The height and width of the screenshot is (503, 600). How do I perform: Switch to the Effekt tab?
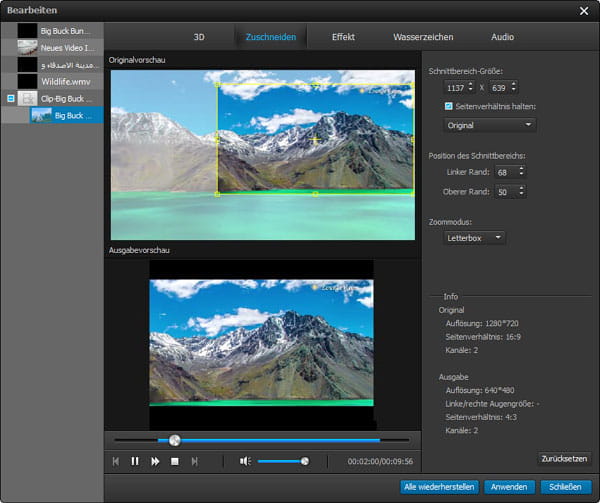[343, 36]
